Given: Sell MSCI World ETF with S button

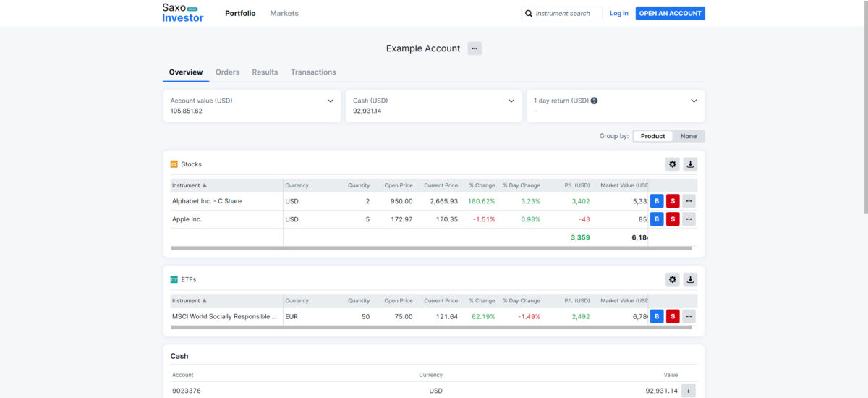Looking at the screenshot, I should point(673,316).
